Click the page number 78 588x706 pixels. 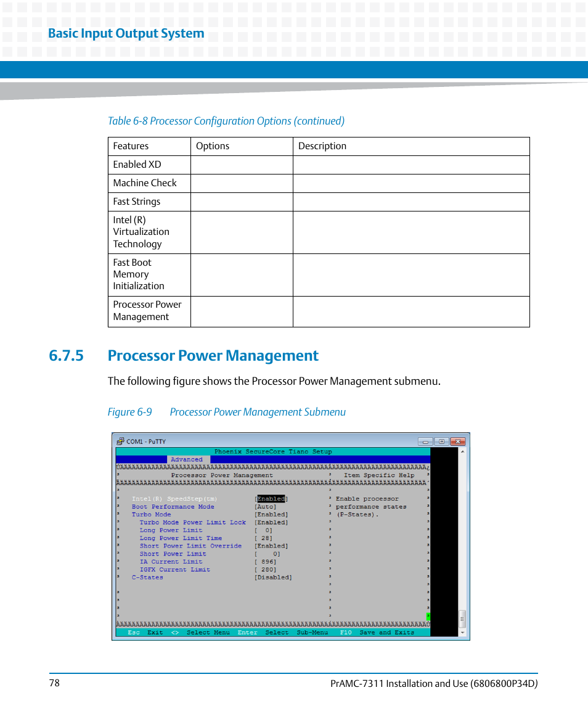(x=54, y=683)
